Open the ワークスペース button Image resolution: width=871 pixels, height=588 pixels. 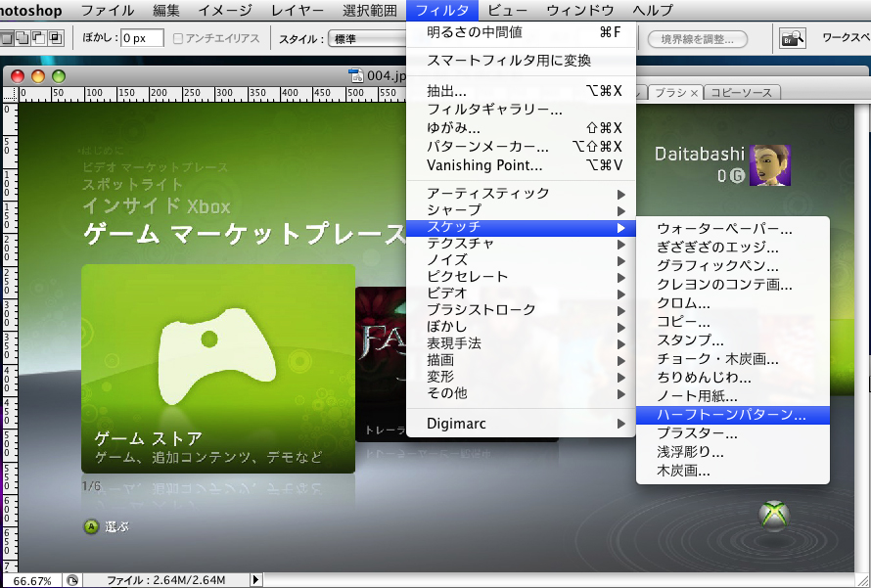tap(847, 38)
